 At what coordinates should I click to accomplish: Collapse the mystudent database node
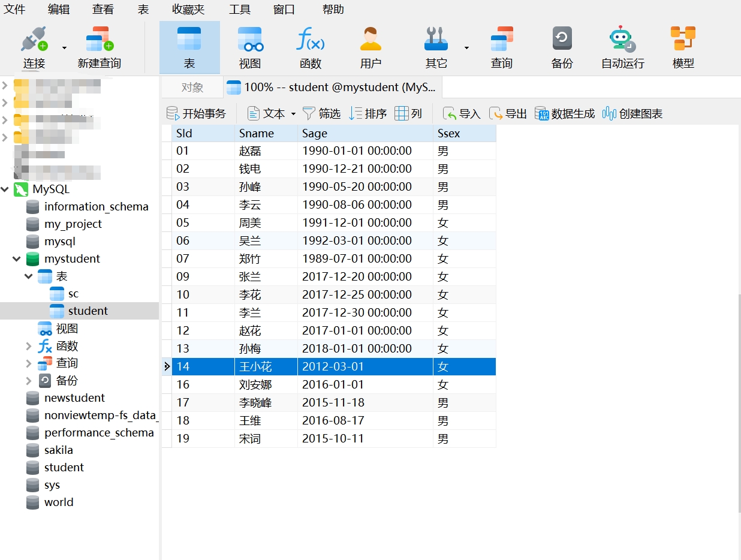(17, 259)
